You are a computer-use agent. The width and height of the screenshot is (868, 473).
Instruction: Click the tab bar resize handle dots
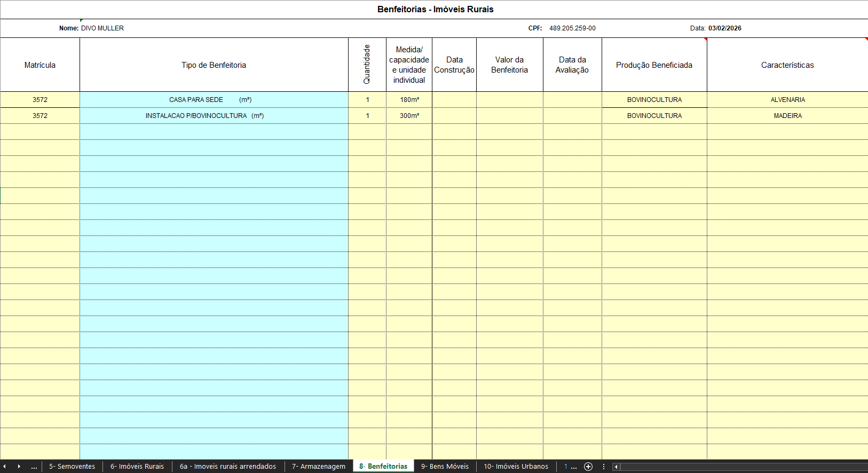604,467
